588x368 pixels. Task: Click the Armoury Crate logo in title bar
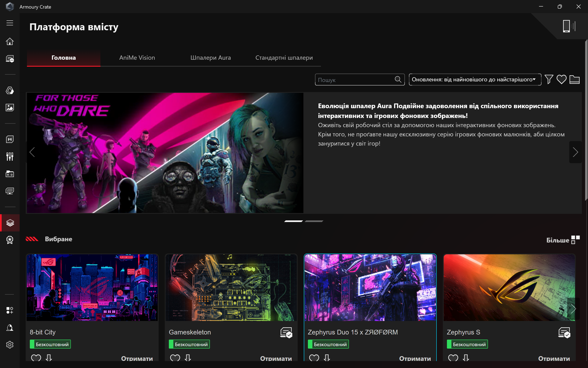10,7
